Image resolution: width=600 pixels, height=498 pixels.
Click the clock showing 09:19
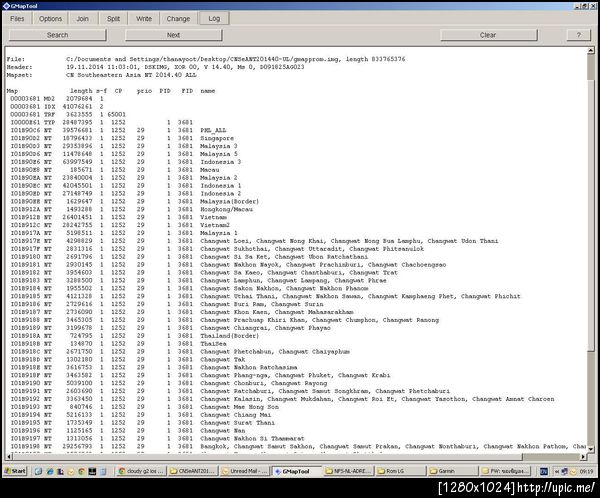pos(586,471)
